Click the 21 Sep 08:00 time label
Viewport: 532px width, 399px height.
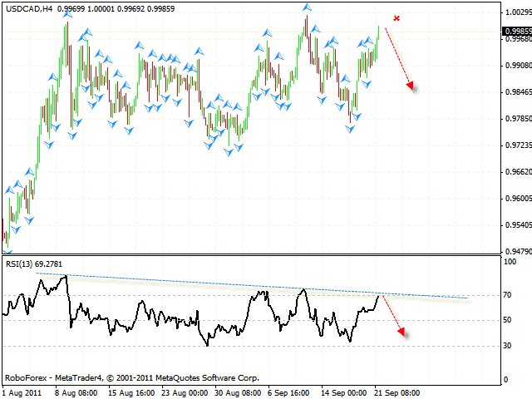(x=397, y=393)
